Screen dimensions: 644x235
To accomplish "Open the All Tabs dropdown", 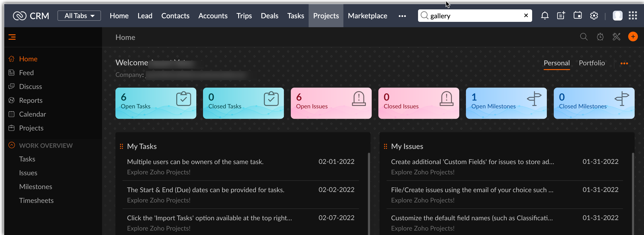I will tap(79, 16).
